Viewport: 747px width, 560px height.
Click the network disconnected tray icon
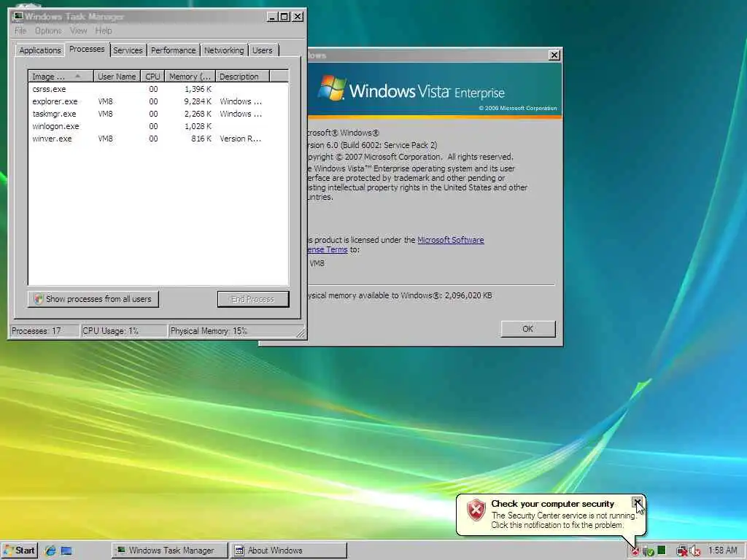[682, 551]
